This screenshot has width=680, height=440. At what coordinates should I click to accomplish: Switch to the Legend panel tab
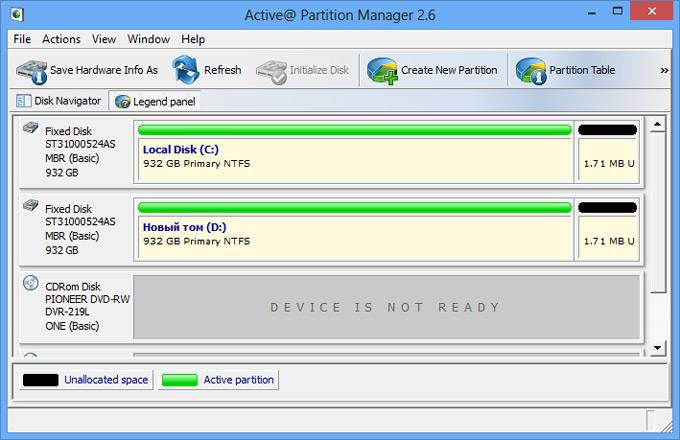coord(155,101)
